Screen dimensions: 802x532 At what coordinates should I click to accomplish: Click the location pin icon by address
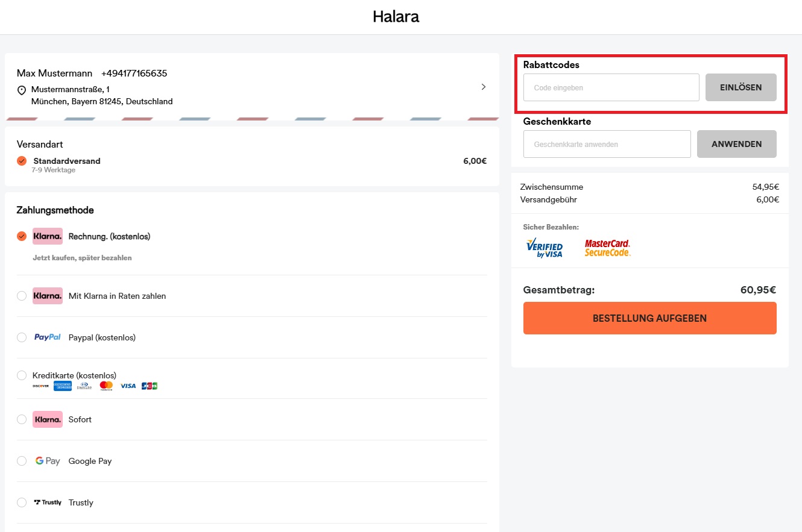click(22, 90)
